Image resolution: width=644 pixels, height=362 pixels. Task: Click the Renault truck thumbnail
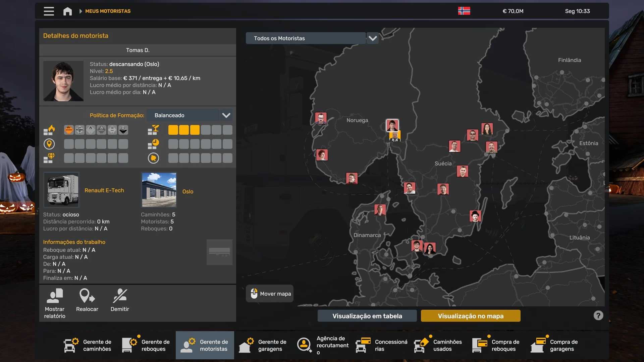pos(61,190)
